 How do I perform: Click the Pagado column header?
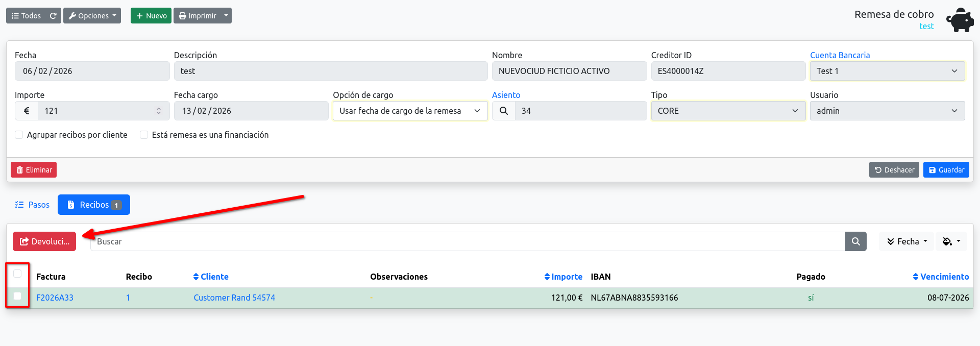[811, 277]
